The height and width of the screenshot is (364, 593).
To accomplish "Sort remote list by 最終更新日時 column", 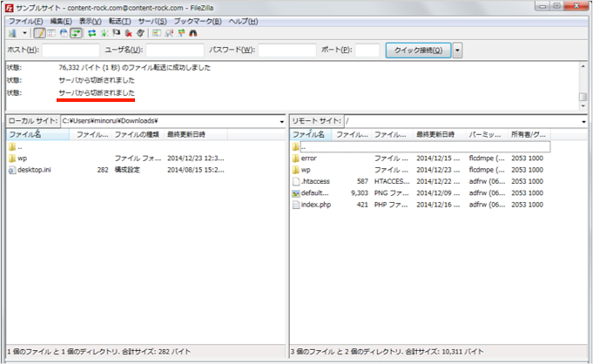I will tap(439, 135).
